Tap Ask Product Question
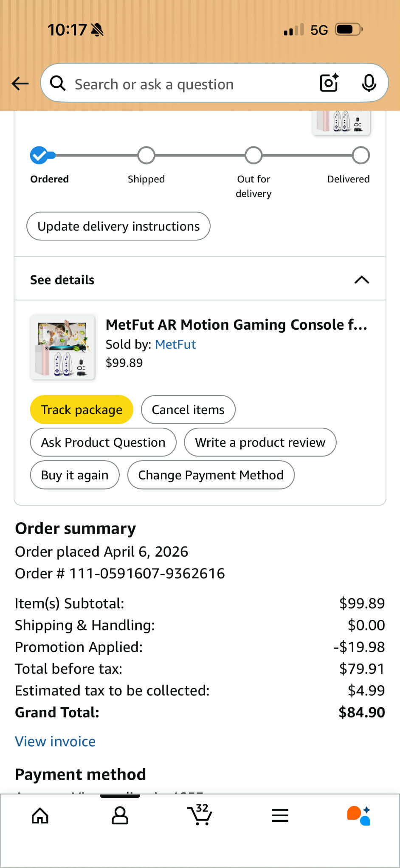Viewport: 400px width, 868px height. (103, 442)
